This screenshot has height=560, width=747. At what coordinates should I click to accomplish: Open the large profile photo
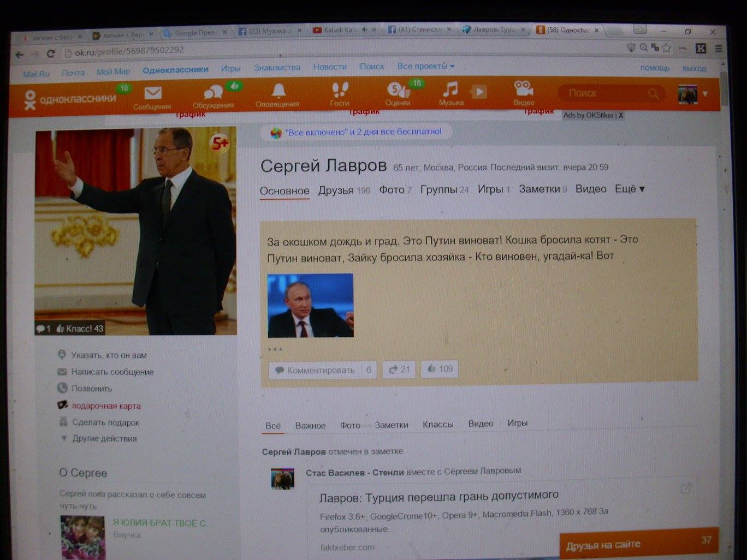coord(135,231)
